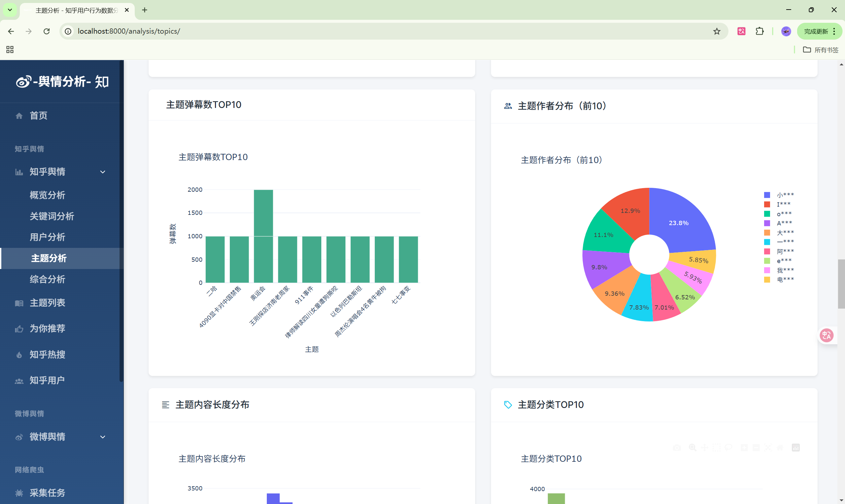Open the Chrome extensions puzzle icon
Image resolution: width=845 pixels, height=504 pixels.
click(x=759, y=31)
